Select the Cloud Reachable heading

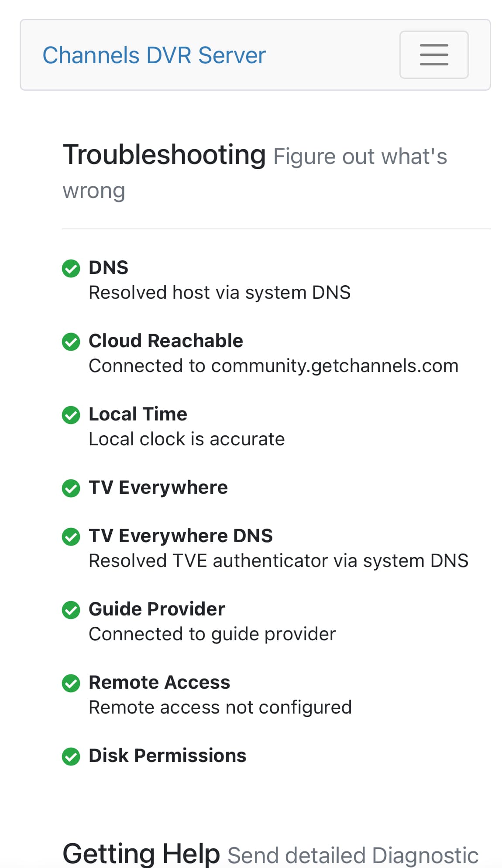pyautogui.click(x=165, y=341)
